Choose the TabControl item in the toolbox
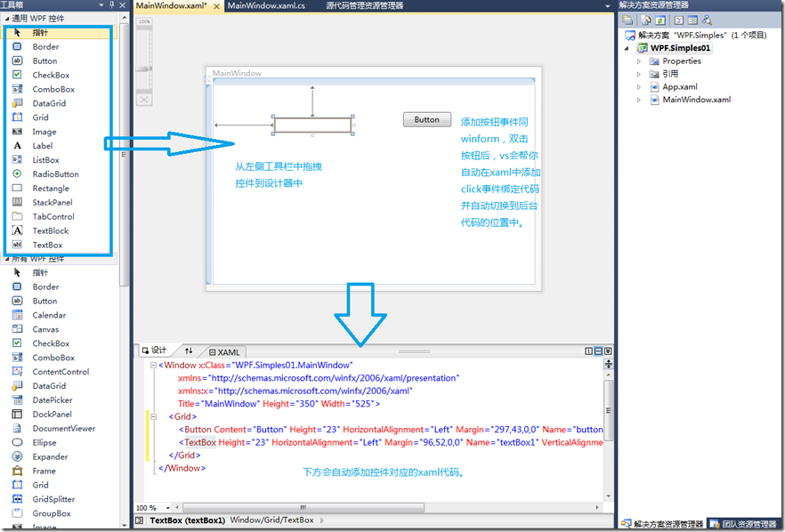785x532 pixels. (x=61, y=217)
